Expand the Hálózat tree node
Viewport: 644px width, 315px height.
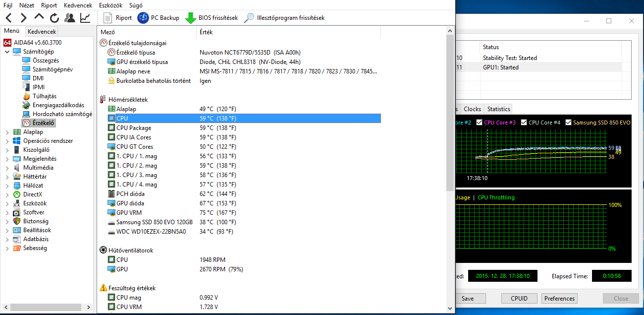7,186
